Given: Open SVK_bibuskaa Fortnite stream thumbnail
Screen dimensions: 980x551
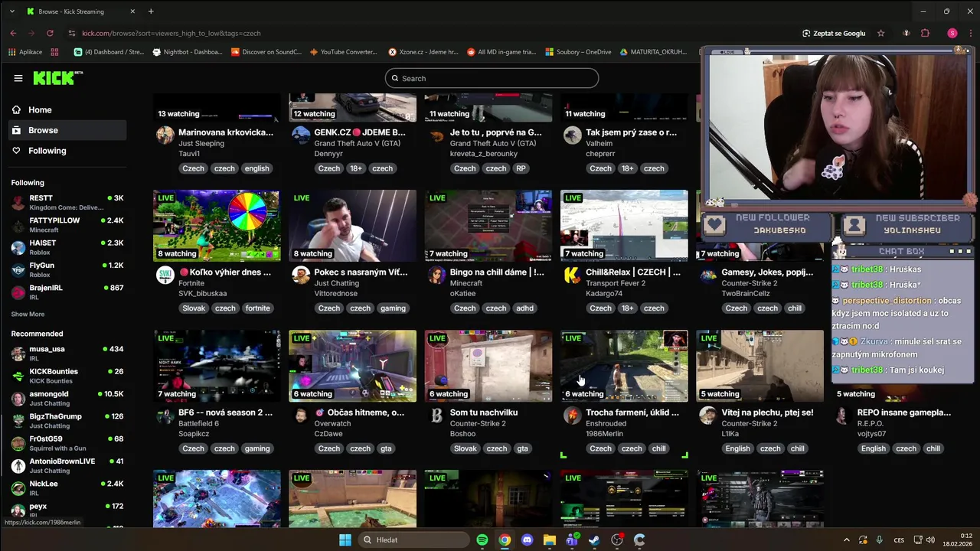Looking at the screenshot, I should pos(217,226).
